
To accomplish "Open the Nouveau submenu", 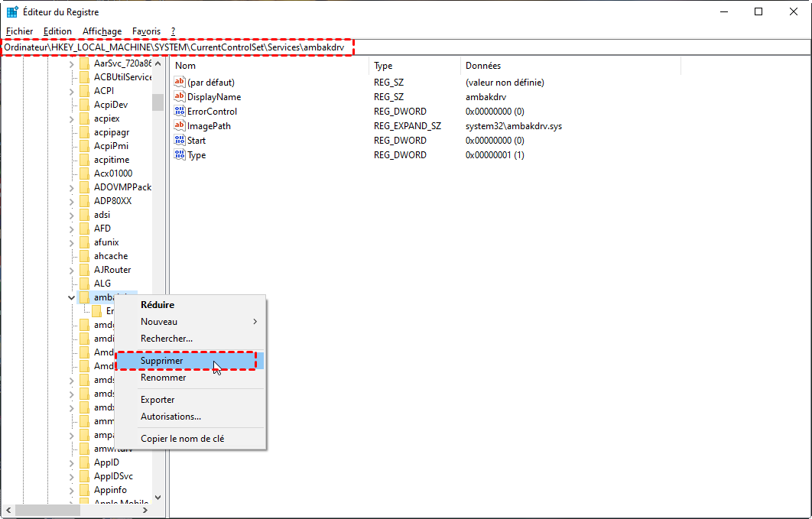I will 190,322.
